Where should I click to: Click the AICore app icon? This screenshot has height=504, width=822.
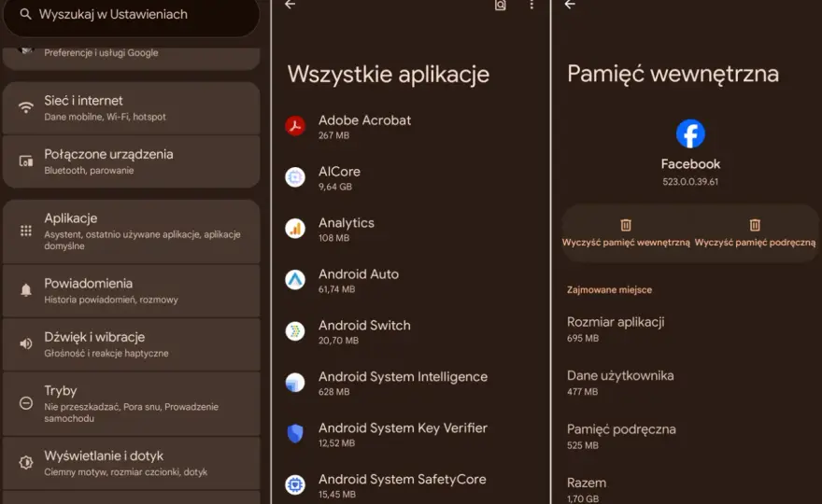(295, 177)
